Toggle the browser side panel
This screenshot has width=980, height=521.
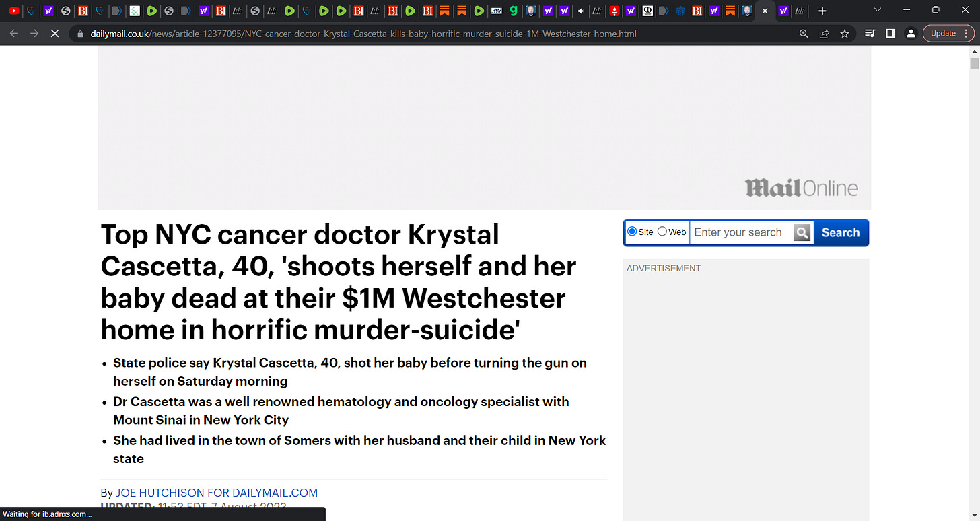click(x=890, y=34)
